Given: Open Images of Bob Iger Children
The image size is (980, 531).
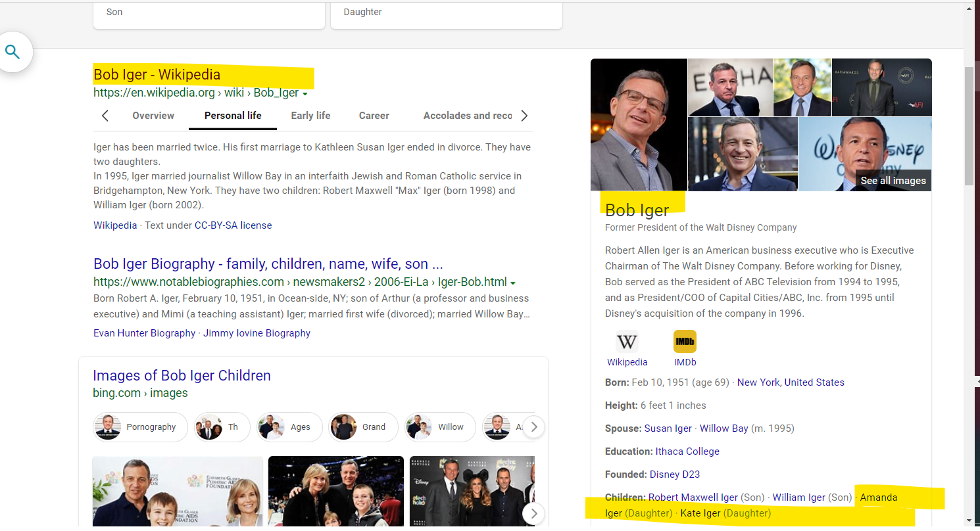Looking at the screenshot, I should pyautogui.click(x=182, y=376).
